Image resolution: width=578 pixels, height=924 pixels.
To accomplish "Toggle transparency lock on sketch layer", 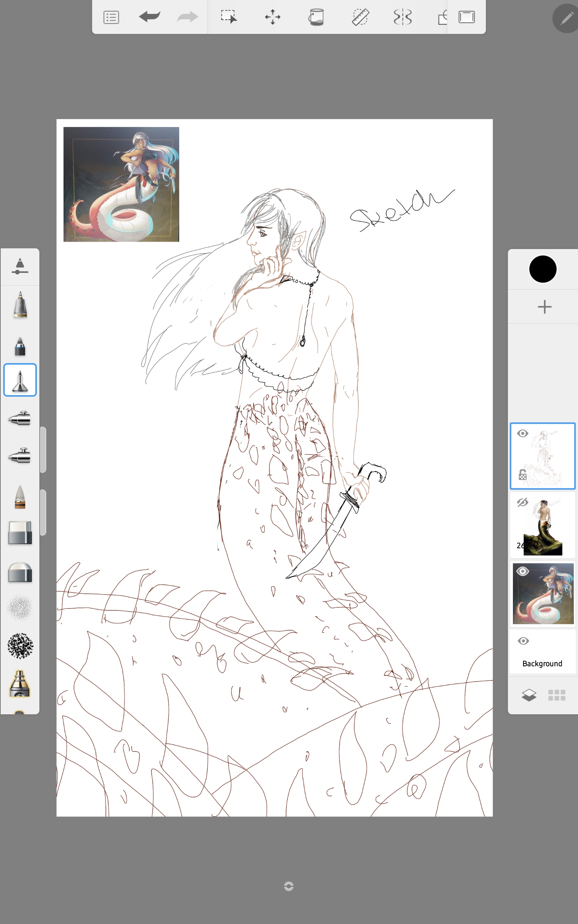I will (523, 475).
